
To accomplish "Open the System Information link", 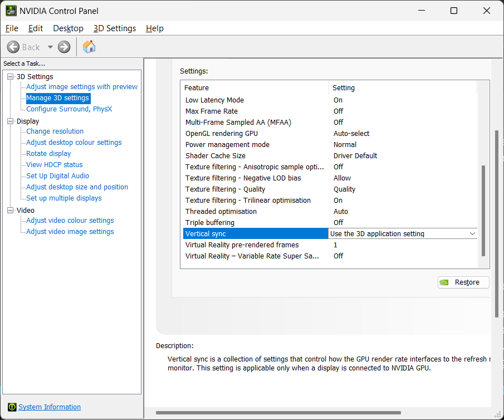I will (50, 407).
